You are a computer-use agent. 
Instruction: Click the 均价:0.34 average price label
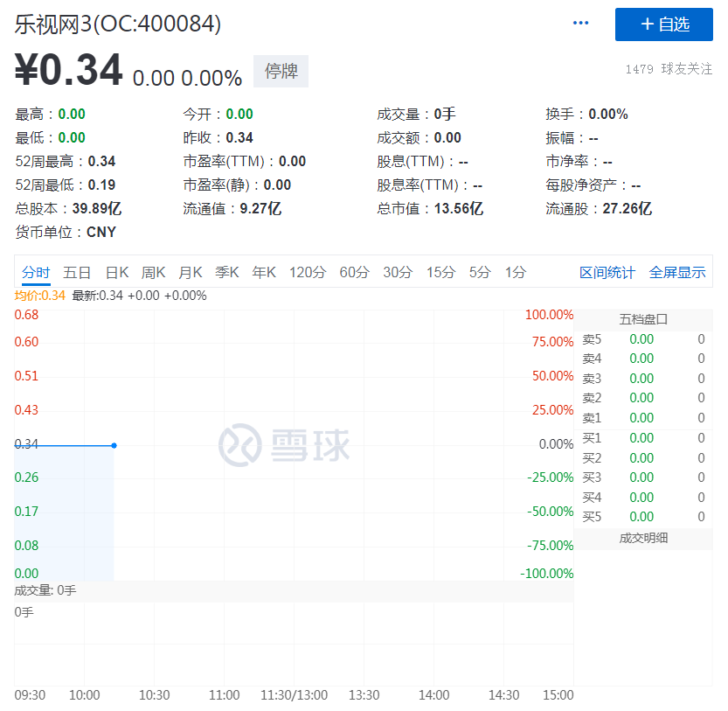[x=40, y=296]
